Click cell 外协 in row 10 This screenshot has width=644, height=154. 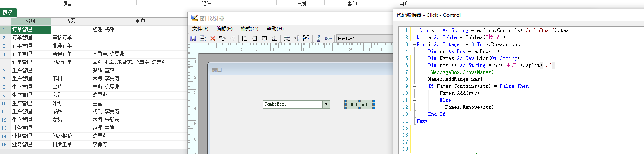point(71,103)
